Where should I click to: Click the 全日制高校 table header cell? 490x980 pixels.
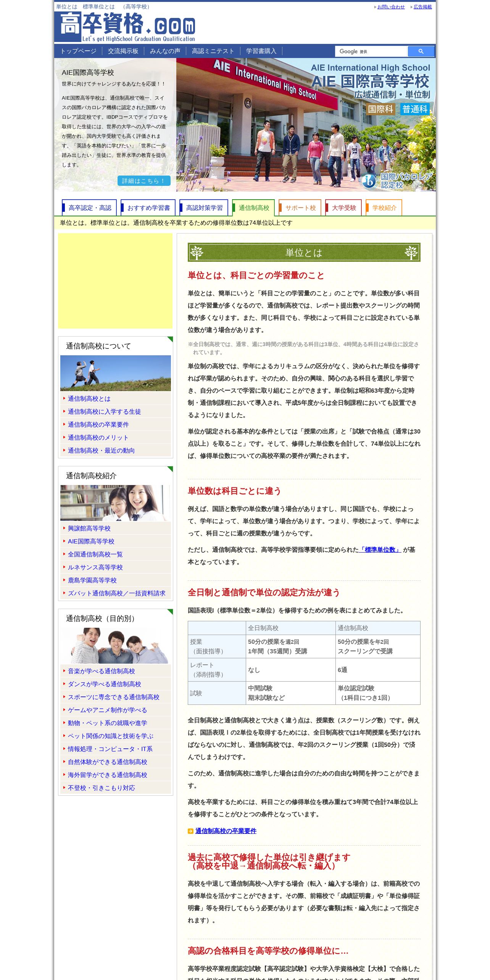(291, 628)
